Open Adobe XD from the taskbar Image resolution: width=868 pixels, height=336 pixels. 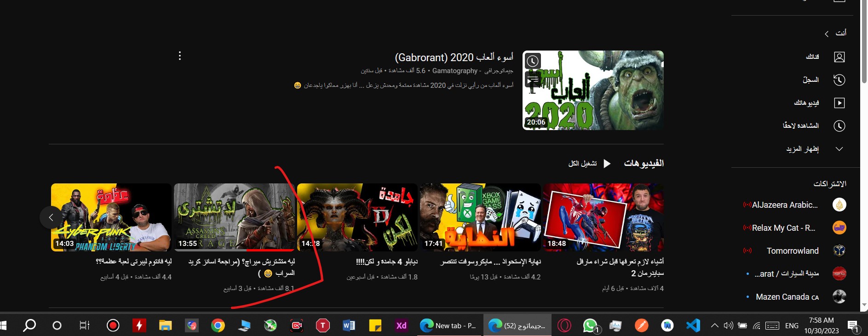[x=402, y=325]
